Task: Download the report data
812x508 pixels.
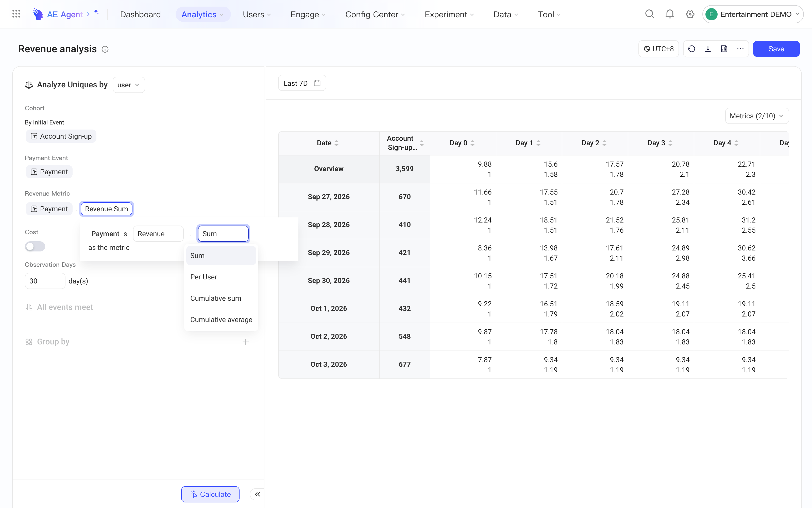Action: pos(708,49)
